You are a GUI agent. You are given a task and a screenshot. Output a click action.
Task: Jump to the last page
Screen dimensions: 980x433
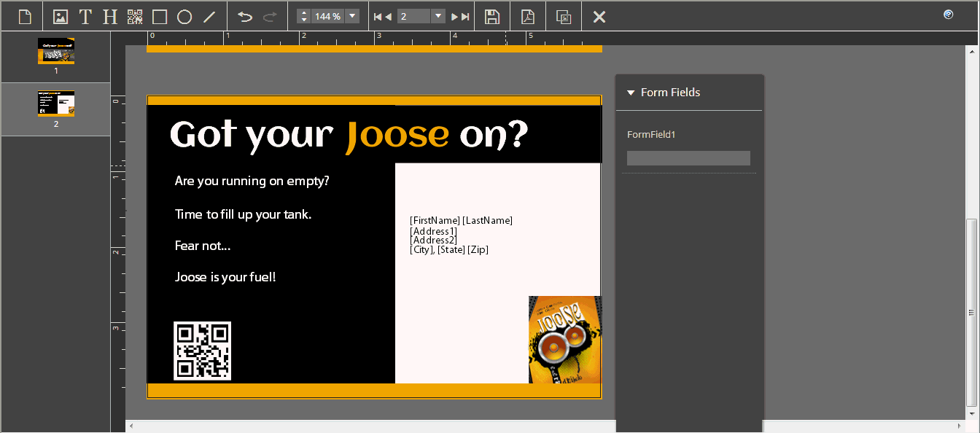coord(464,16)
